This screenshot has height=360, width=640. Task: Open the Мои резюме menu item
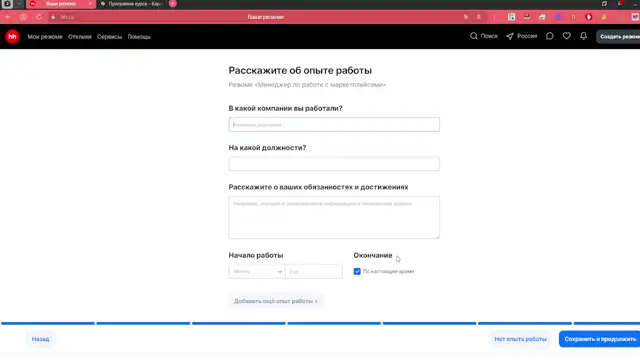(45, 37)
